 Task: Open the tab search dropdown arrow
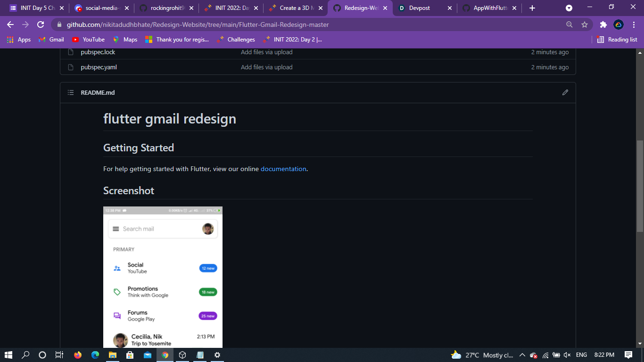point(569,8)
